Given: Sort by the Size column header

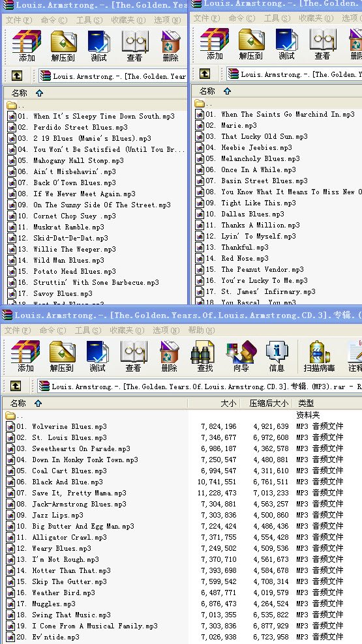Looking at the screenshot, I should (214, 403).
